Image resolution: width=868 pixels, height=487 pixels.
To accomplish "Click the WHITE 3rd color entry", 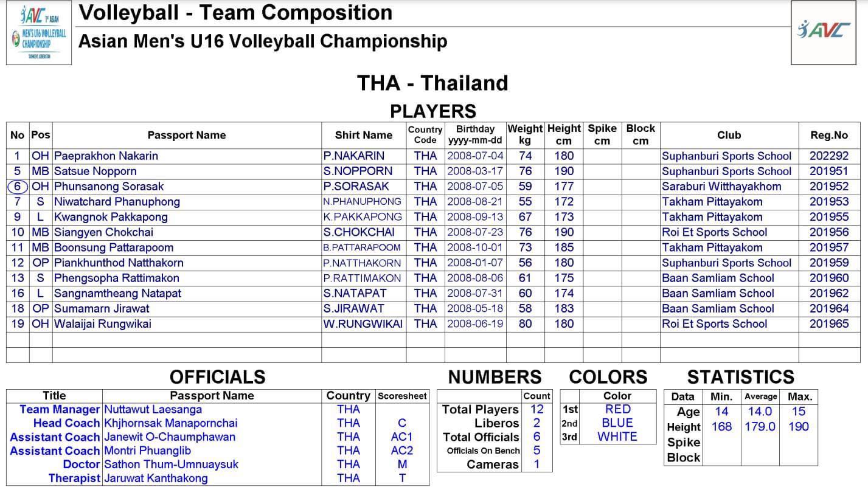I will (x=617, y=437).
